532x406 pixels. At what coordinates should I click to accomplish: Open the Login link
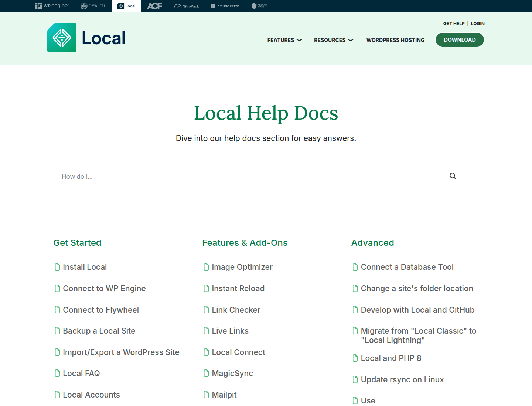478,23
